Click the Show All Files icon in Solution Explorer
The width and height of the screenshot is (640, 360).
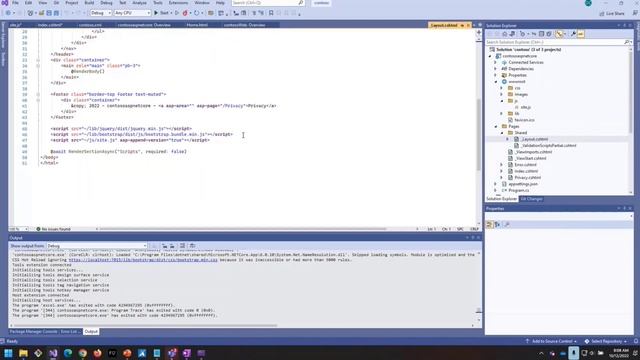pyautogui.click(x=549, y=34)
